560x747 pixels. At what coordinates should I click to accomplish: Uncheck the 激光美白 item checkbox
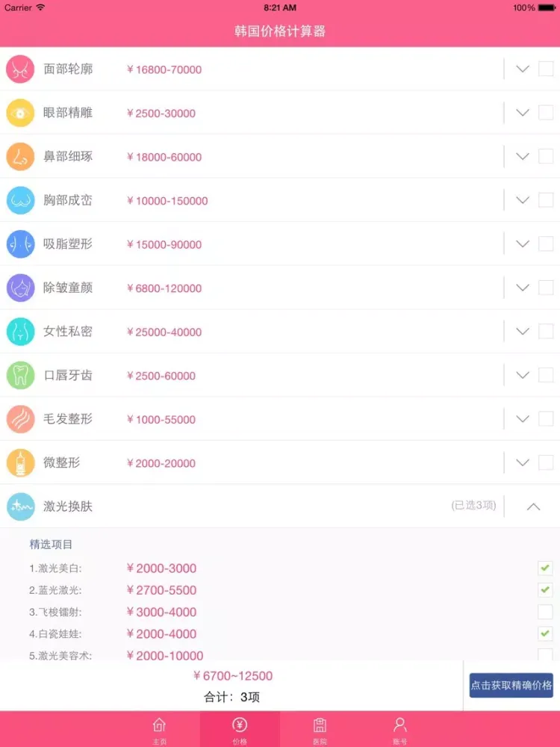[545, 568]
